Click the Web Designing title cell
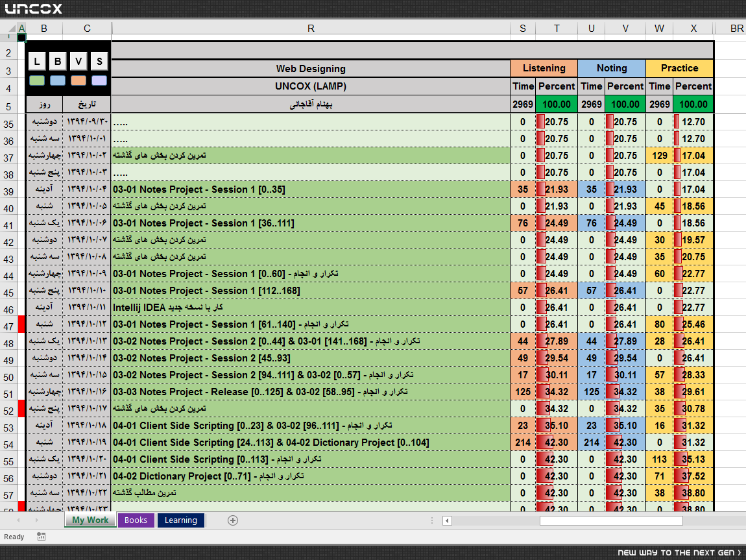 tap(311, 69)
